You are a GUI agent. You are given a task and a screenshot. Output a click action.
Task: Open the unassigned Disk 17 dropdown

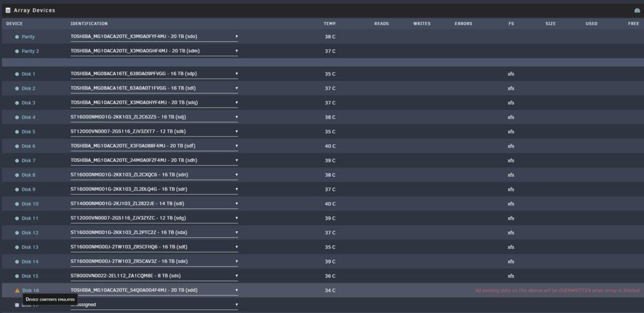(154, 305)
